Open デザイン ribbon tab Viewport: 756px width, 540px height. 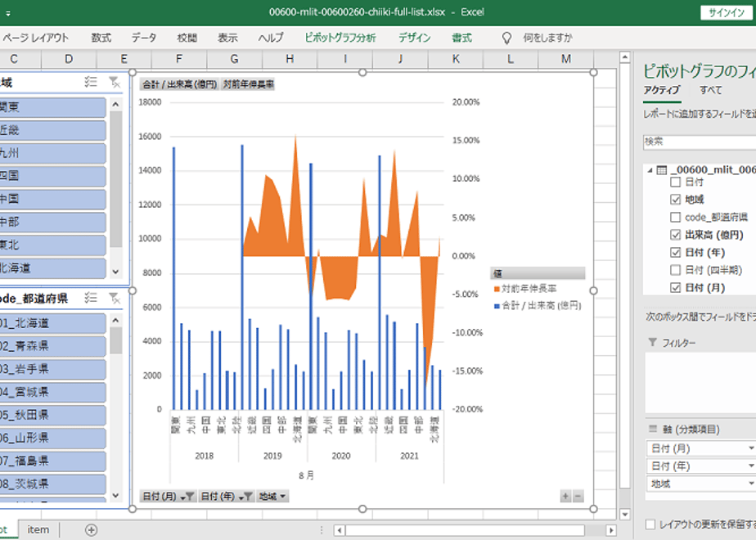tap(415, 38)
